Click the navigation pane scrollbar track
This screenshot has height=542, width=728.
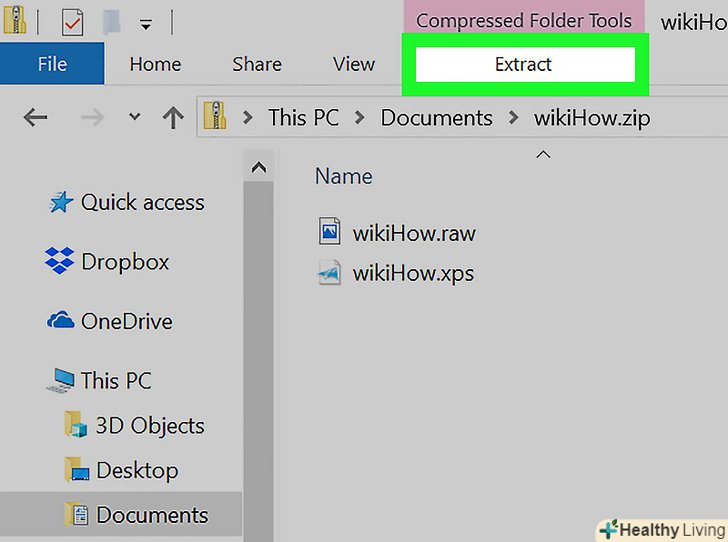[259, 361]
